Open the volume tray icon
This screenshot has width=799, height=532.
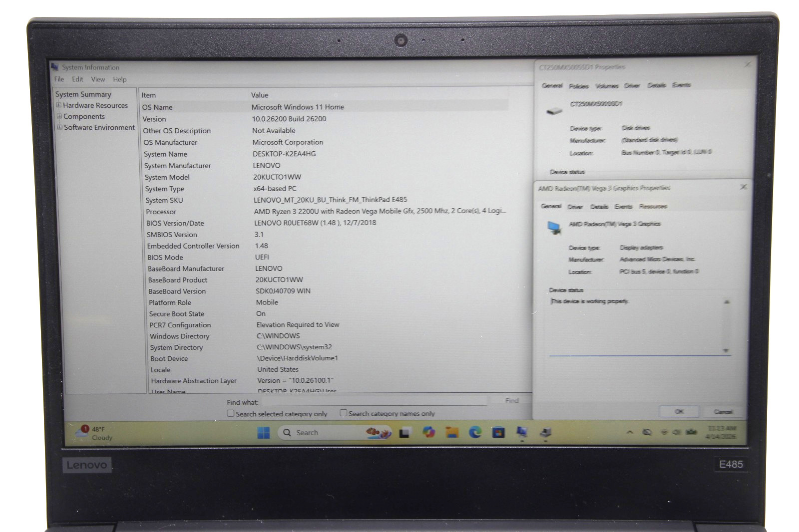tap(677, 432)
